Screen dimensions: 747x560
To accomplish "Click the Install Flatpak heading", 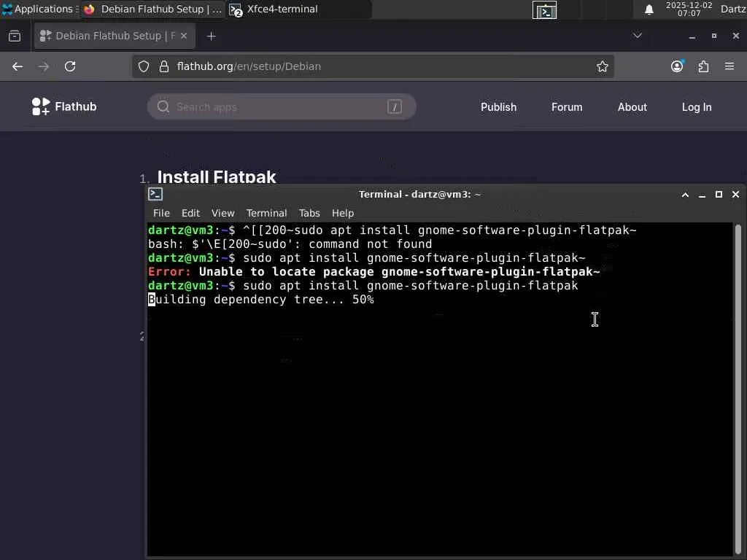I will pyautogui.click(x=216, y=176).
